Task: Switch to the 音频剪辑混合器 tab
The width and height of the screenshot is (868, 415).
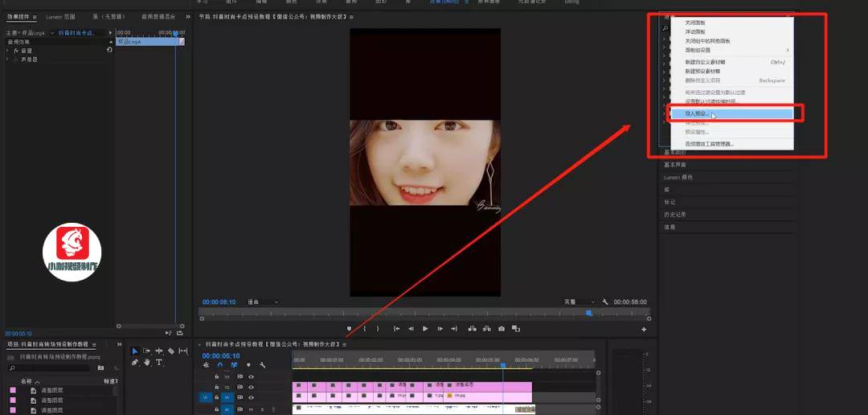Action: [158, 17]
